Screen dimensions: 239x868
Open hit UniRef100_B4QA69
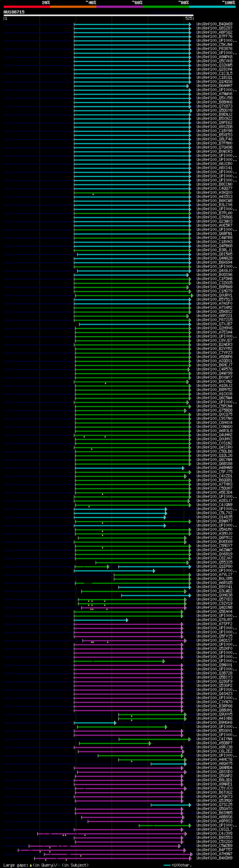click(x=214, y=24)
